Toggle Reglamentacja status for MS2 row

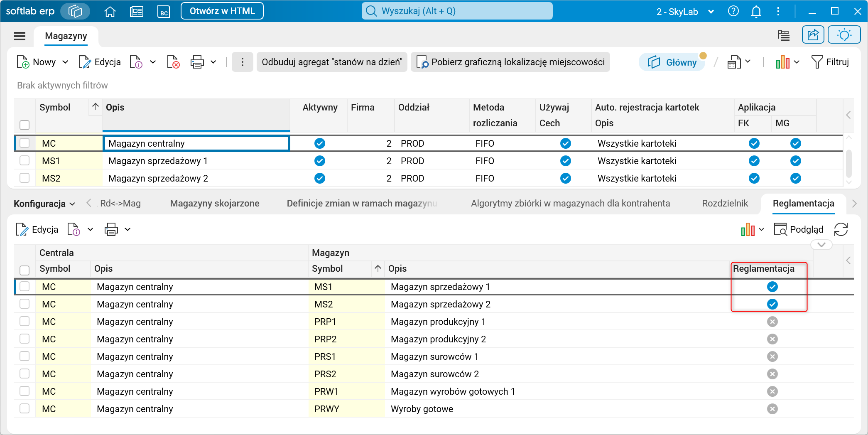[x=772, y=304]
